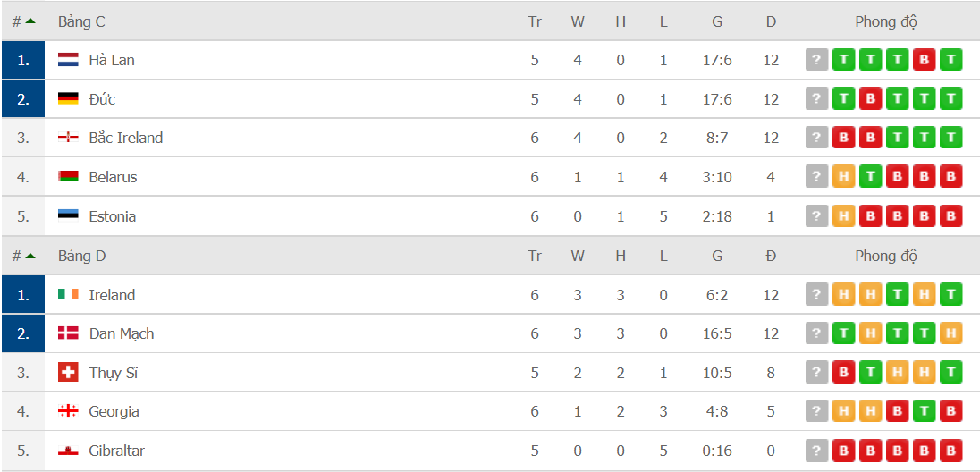The width and height of the screenshot is (980, 472).
Task: Open the Ireland team link in Bảng D
Action: tap(112, 294)
